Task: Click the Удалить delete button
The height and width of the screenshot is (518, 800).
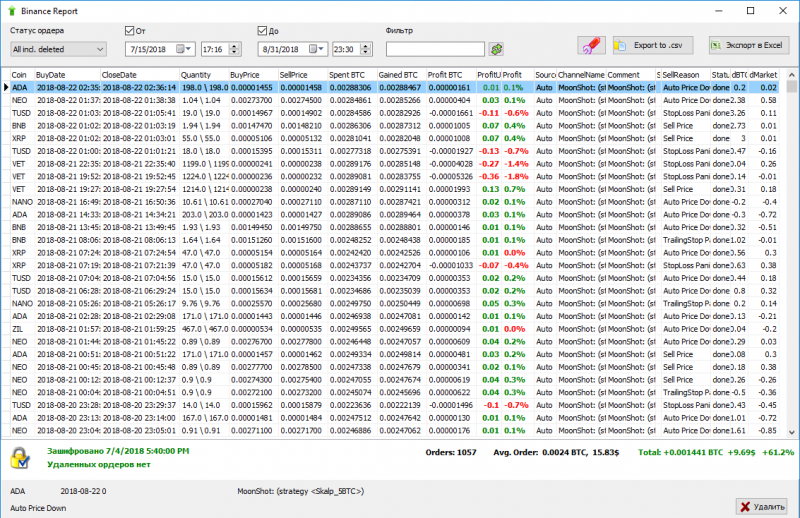Action: tap(763, 506)
